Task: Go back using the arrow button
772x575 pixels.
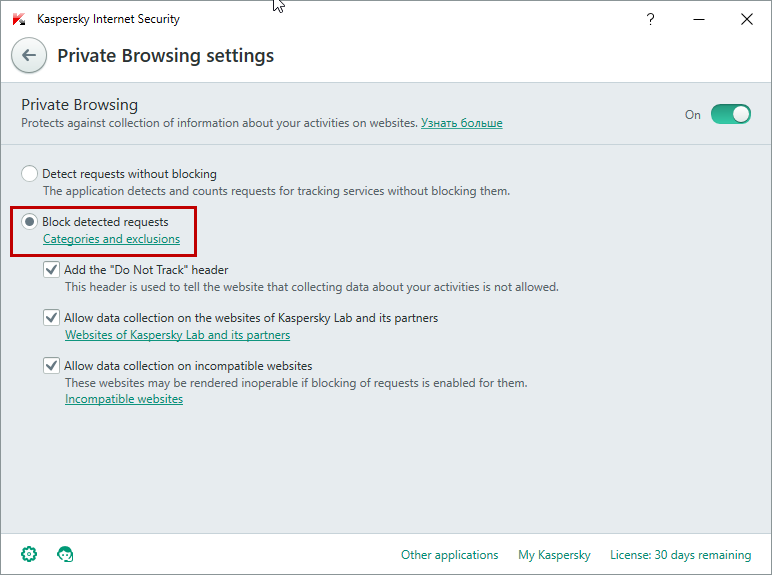Action: [29, 55]
